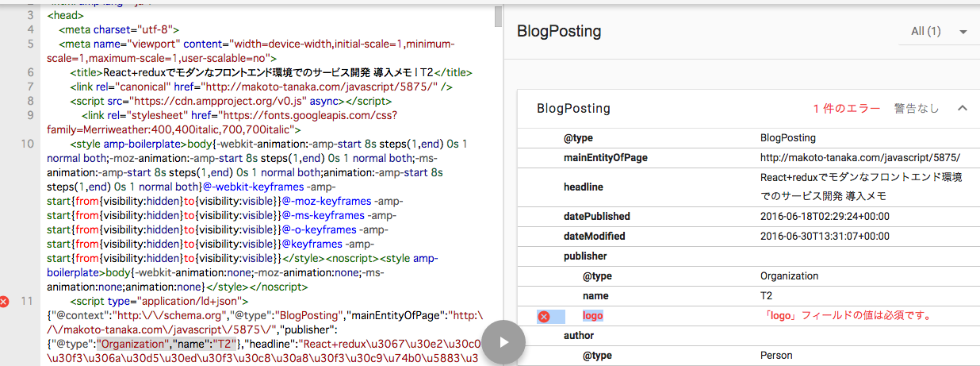Select the publisher property row
Viewport: 980px width, 366px height.
[x=748, y=256]
